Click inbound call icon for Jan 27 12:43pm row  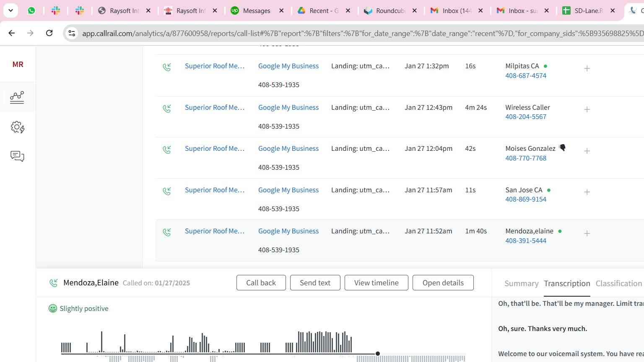point(167,109)
